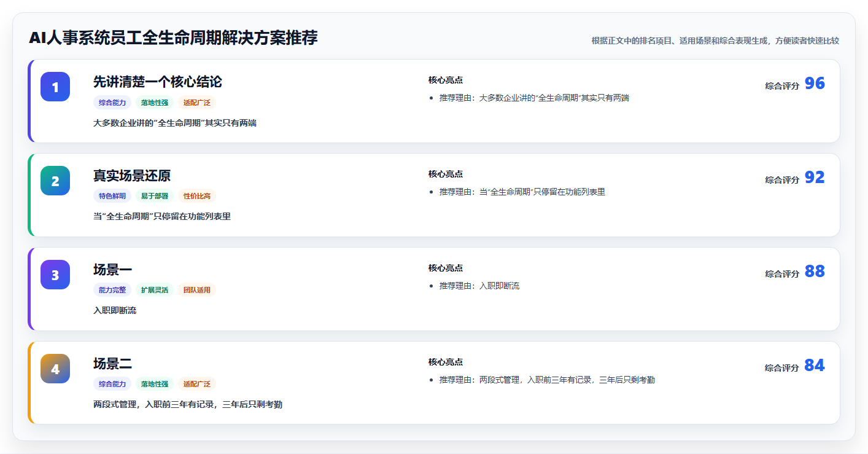868x454 pixels.
Task: Click description 入职即断流 under 场景一
Action: 115,311
